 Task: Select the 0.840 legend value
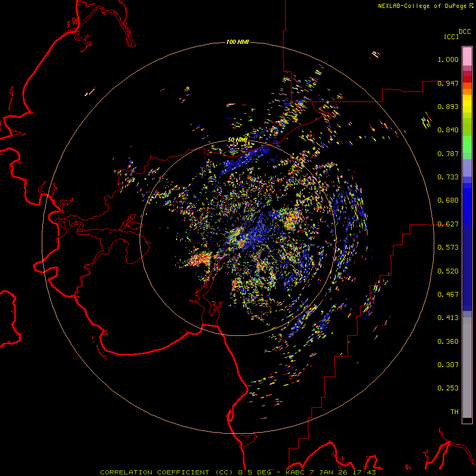(448, 130)
